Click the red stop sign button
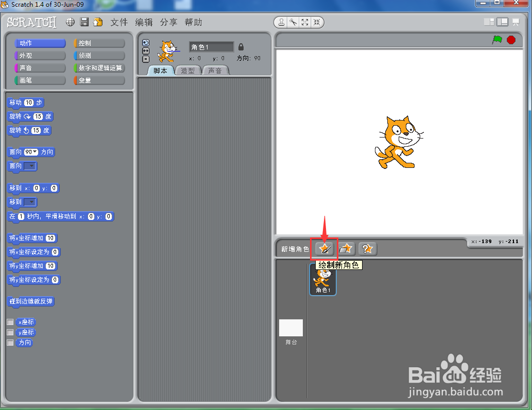The width and height of the screenshot is (532, 410). (x=511, y=40)
